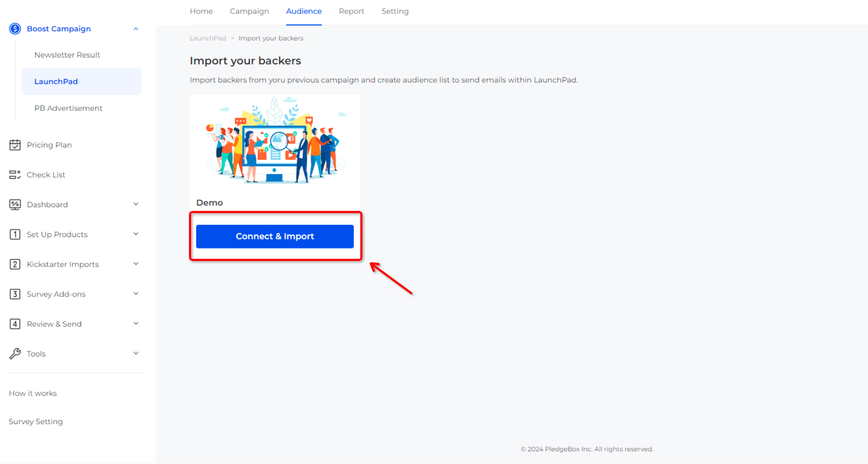Click the Check List icon
This screenshot has height=464, width=868.
[15, 175]
